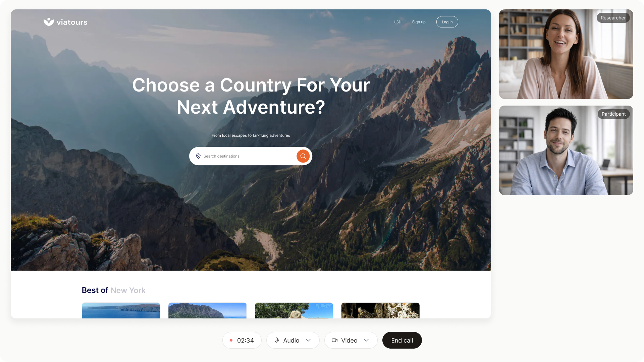Click the orange search magnifier button
This screenshot has height=362, width=644.
coord(303,156)
